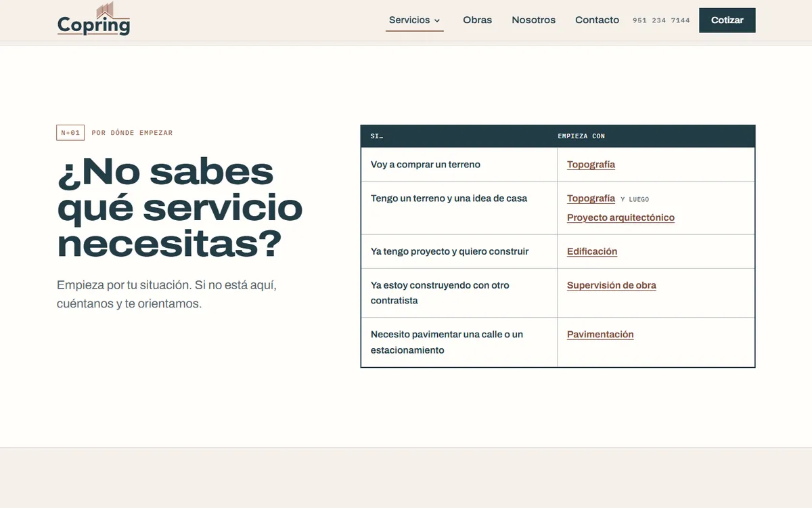
Task: Open the Edificación link
Action: pyautogui.click(x=592, y=251)
